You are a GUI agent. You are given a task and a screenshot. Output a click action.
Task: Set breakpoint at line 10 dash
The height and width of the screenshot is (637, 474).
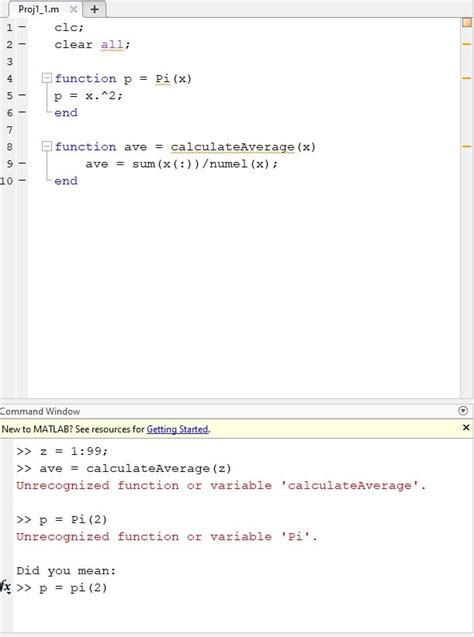(22, 180)
